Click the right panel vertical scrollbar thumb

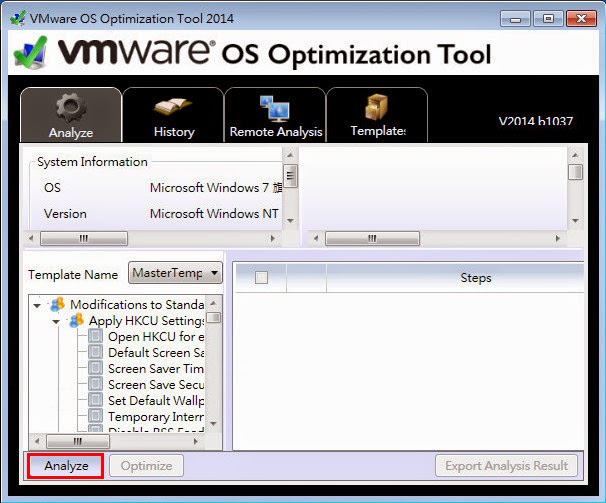point(575,172)
